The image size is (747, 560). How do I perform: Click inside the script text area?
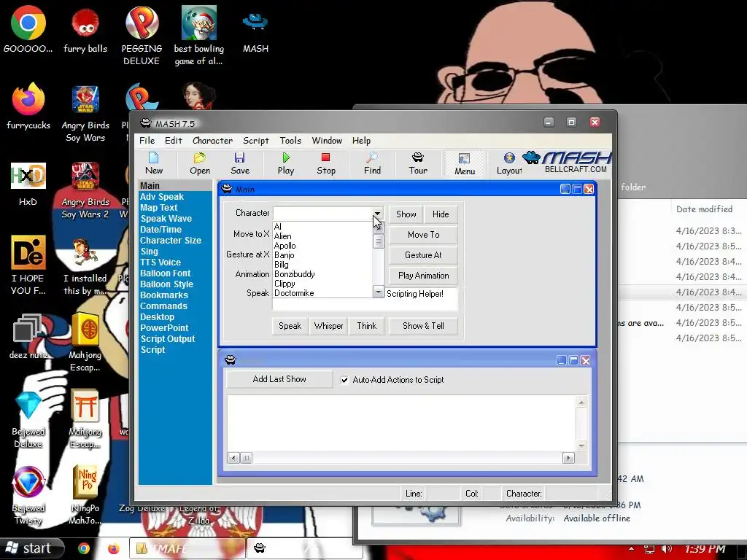(401, 424)
